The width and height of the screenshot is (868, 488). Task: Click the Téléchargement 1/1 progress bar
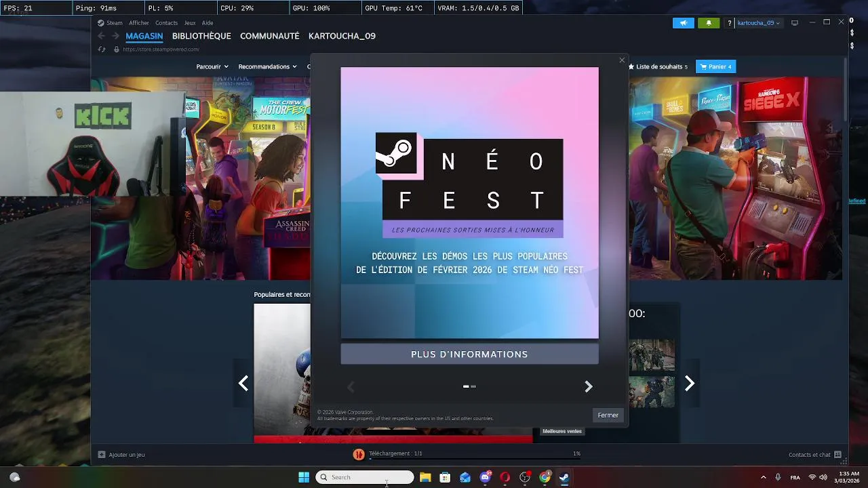pyautogui.click(x=475, y=459)
